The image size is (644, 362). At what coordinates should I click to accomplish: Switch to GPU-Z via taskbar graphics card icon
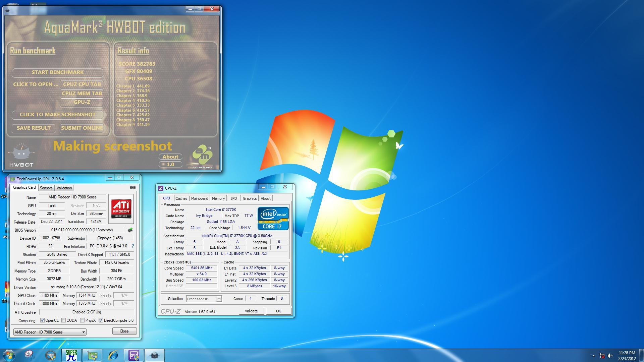(92, 355)
